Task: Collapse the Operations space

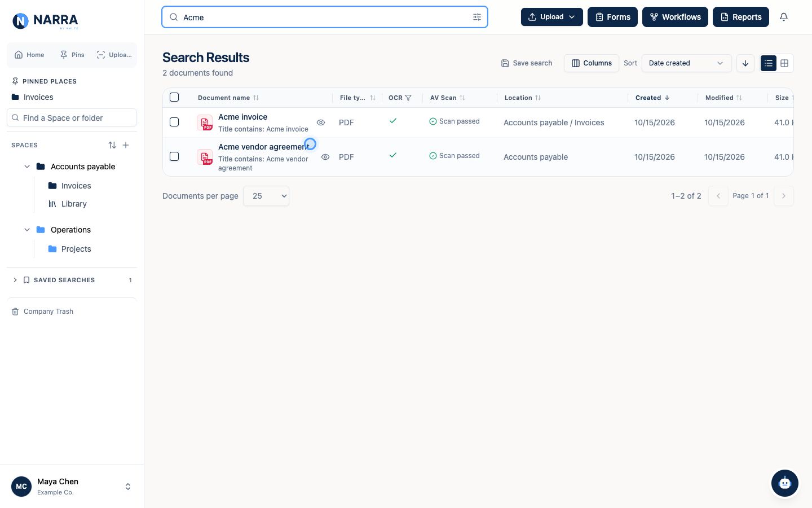Action: [27, 230]
